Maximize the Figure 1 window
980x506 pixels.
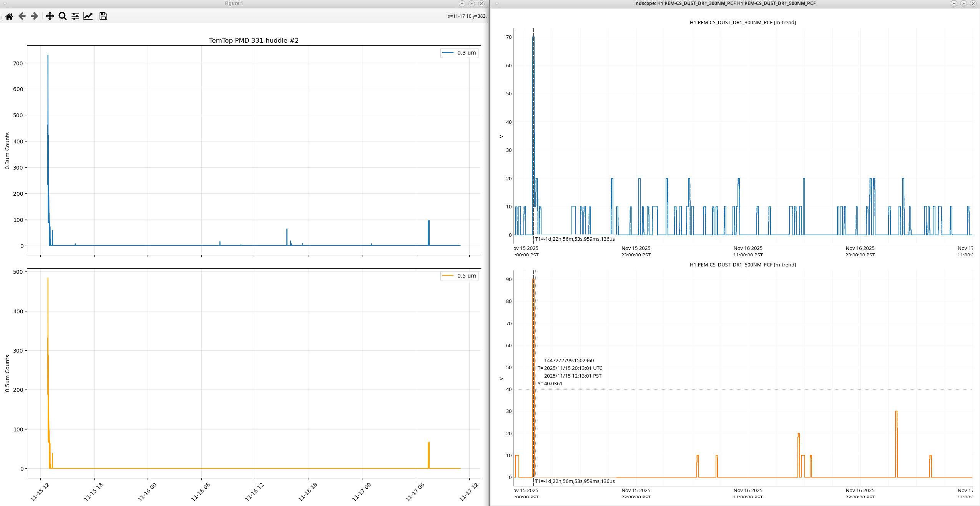472,3
